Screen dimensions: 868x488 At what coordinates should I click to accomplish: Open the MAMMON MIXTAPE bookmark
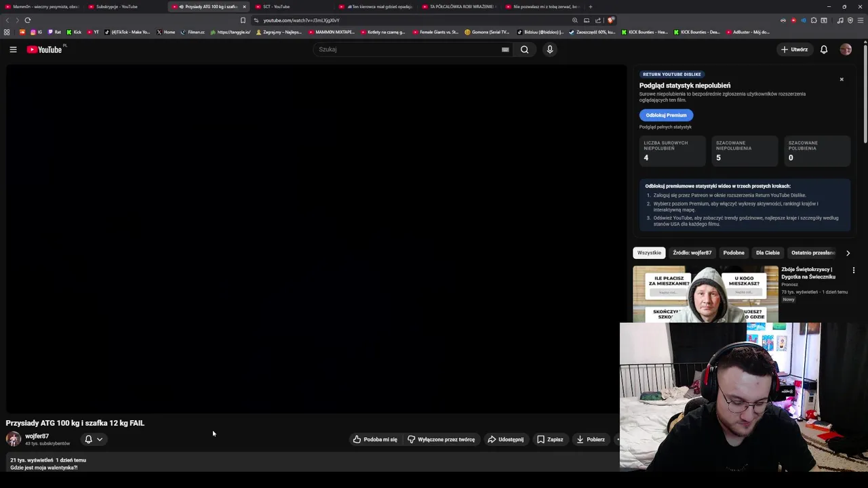(x=331, y=32)
